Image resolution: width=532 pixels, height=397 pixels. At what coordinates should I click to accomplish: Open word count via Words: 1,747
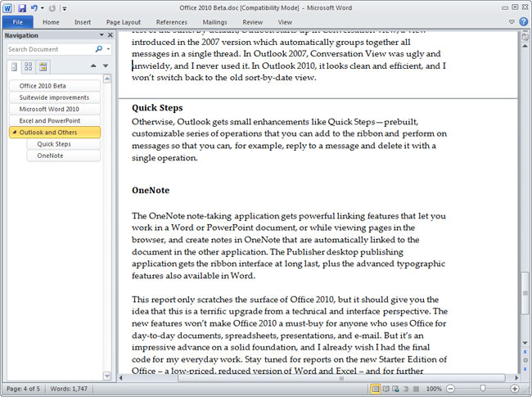(69, 389)
